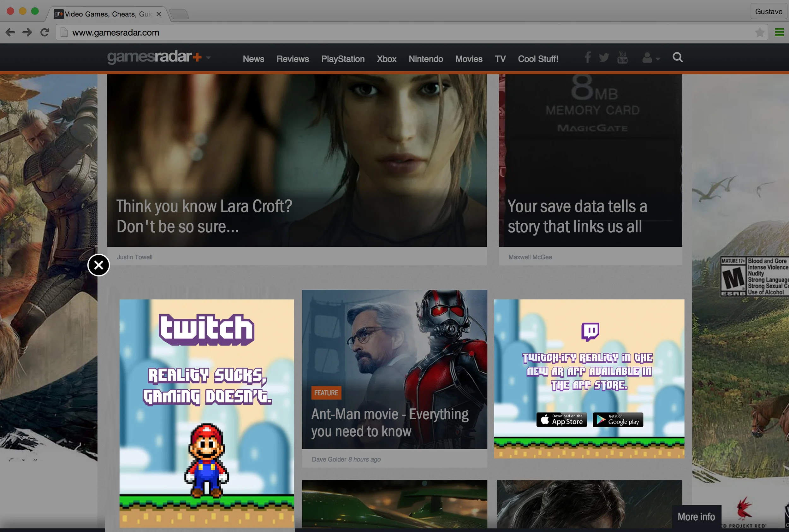Open the Reviews menu item
This screenshot has width=789, height=532.
coord(293,59)
